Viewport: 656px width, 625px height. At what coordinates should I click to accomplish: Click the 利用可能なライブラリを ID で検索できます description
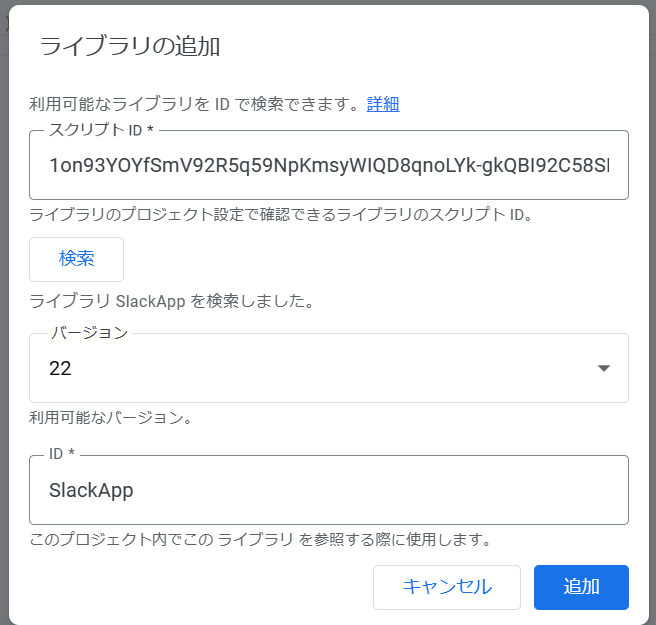194,104
